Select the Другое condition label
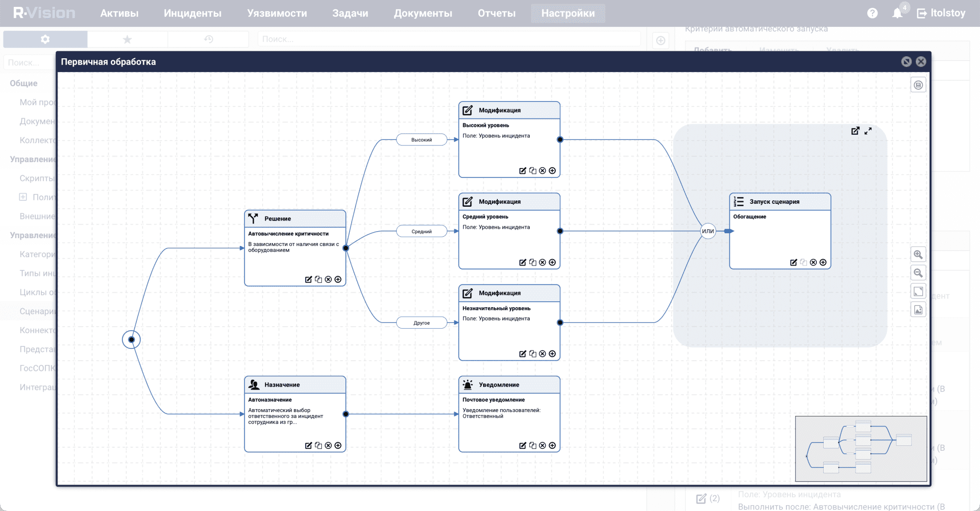The height and width of the screenshot is (511, 980). click(421, 323)
